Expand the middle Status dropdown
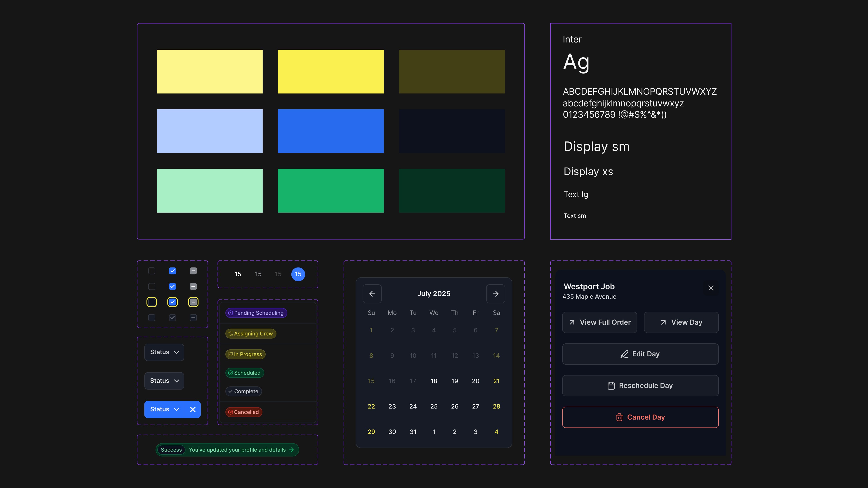 coord(164,380)
